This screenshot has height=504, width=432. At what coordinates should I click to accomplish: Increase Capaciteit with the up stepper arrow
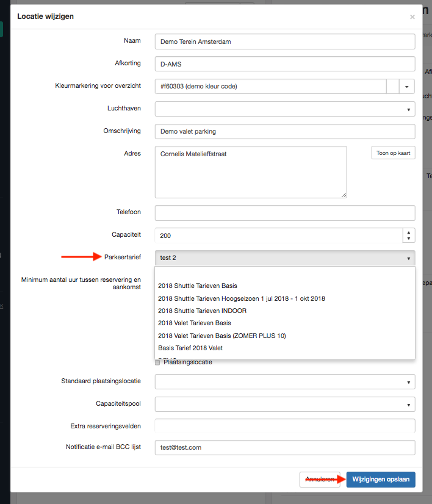point(409,232)
